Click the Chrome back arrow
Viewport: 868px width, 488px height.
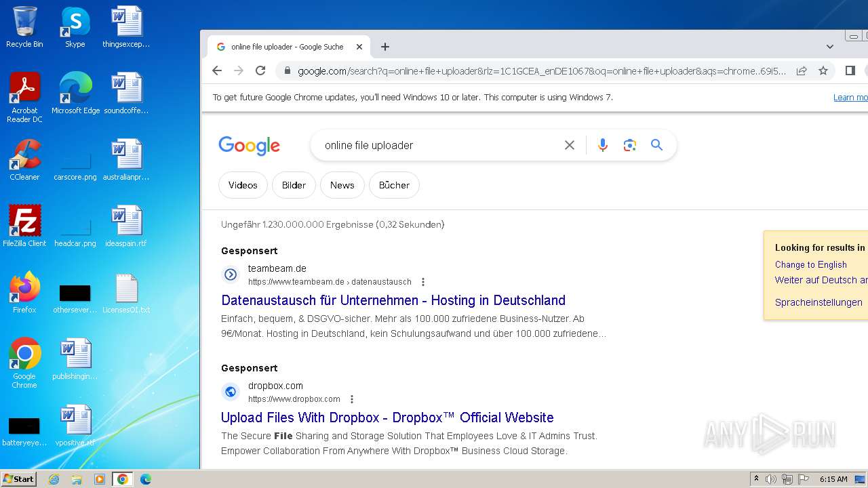click(x=217, y=70)
